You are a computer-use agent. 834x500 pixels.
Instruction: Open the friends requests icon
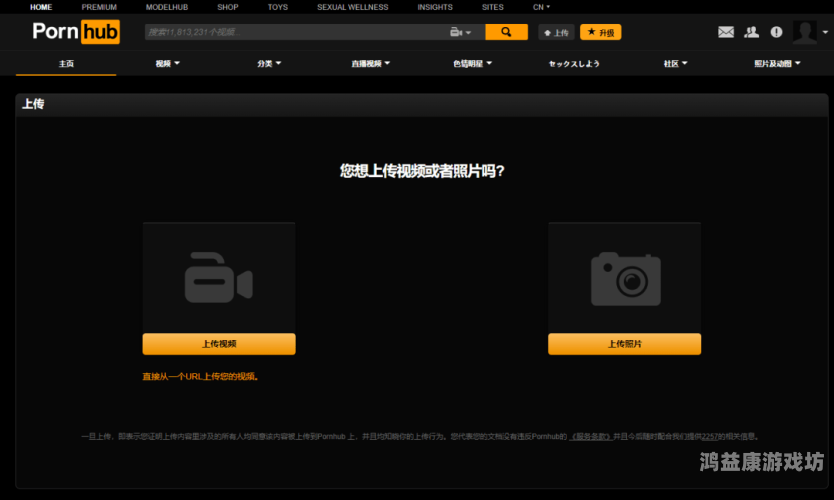coord(752,32)
